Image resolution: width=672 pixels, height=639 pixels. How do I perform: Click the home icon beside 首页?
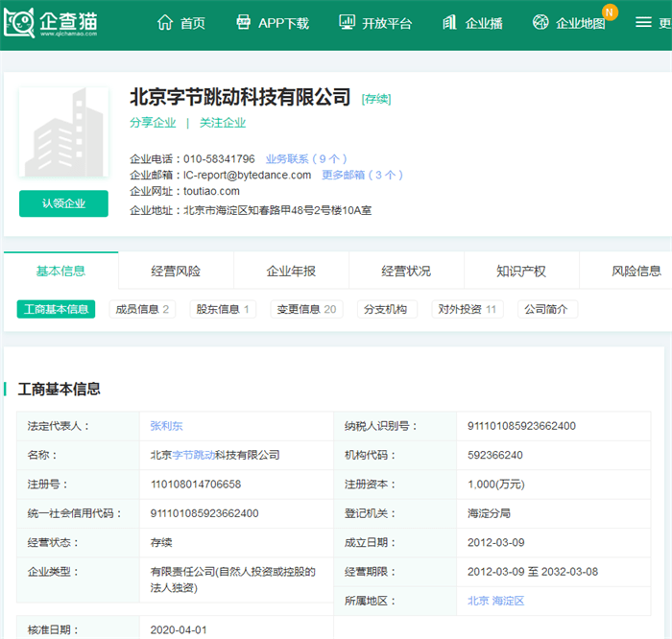tap(164, 22)
